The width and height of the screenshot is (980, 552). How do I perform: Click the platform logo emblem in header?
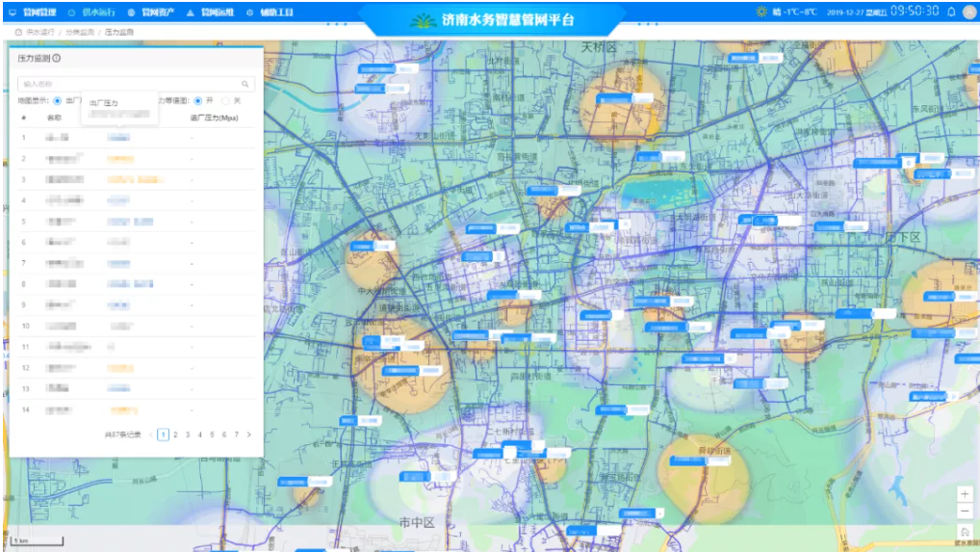click(x=424, y=20)
